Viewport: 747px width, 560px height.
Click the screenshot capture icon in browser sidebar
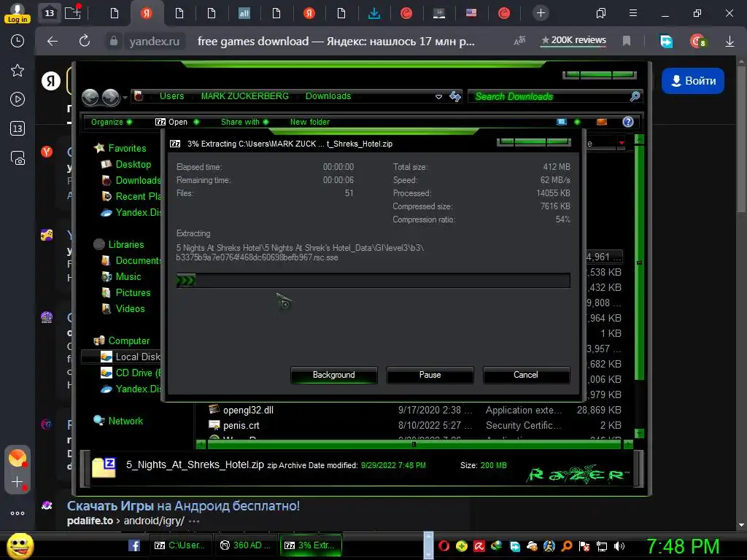coord(18,158)
